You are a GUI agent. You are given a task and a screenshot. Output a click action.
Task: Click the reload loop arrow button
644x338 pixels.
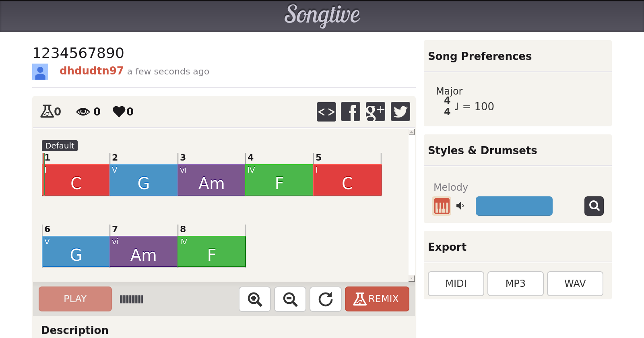[x=326, y=299]
